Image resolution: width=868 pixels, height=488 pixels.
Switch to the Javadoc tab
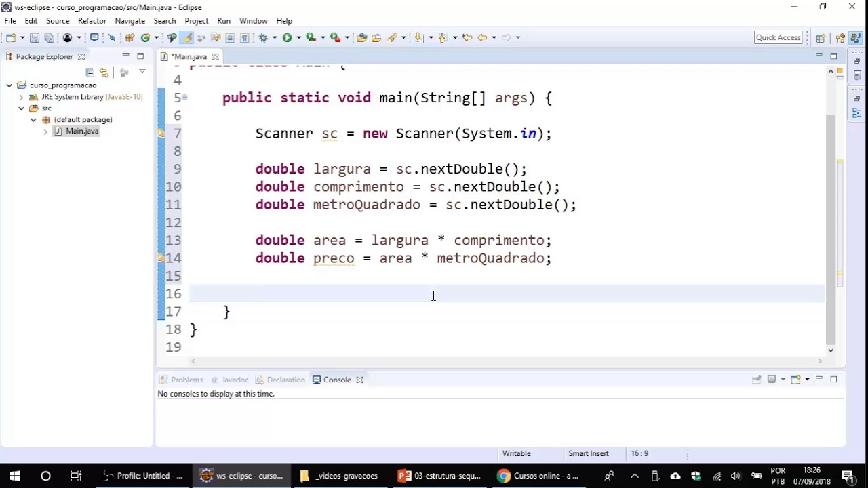tap(229, 380)
